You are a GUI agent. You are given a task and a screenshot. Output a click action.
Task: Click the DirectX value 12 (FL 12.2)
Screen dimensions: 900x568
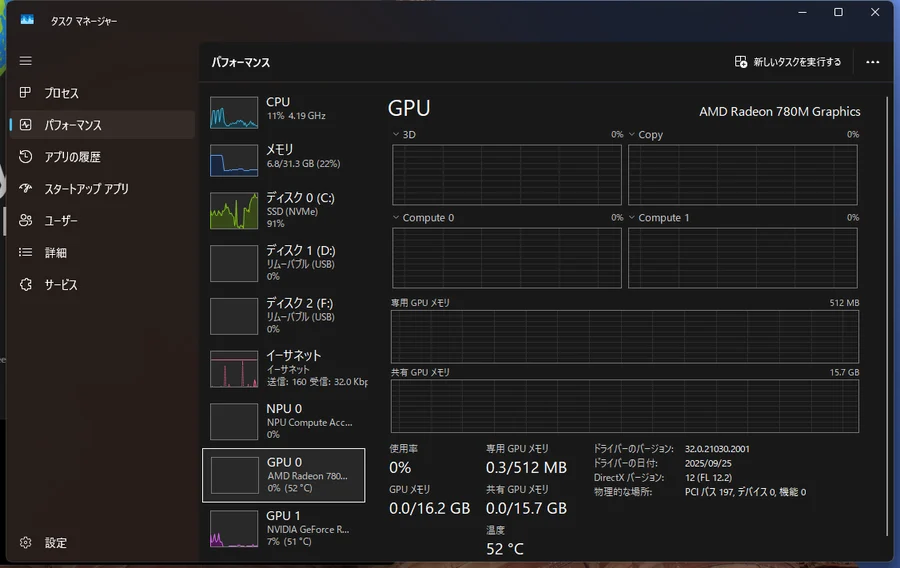pos(708,477)
